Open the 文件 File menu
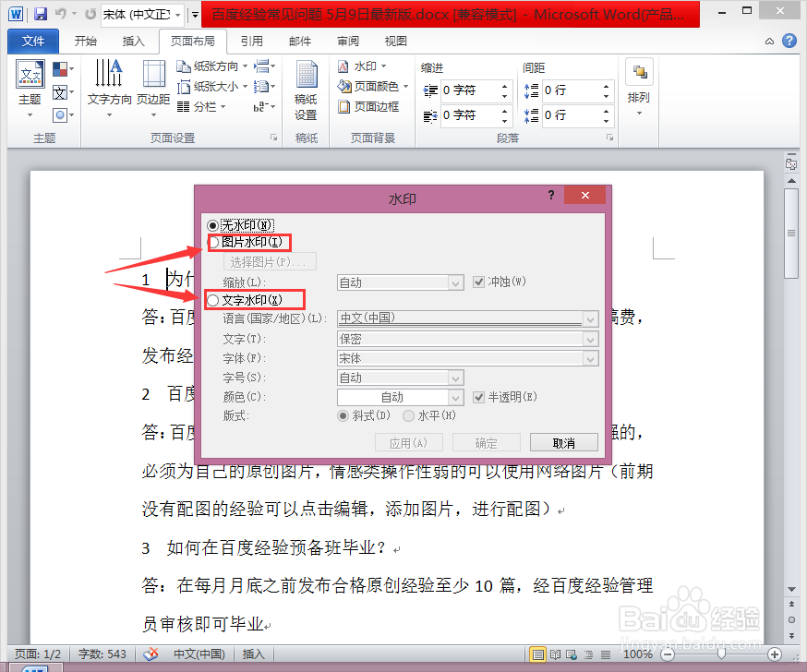 (32, 41)
